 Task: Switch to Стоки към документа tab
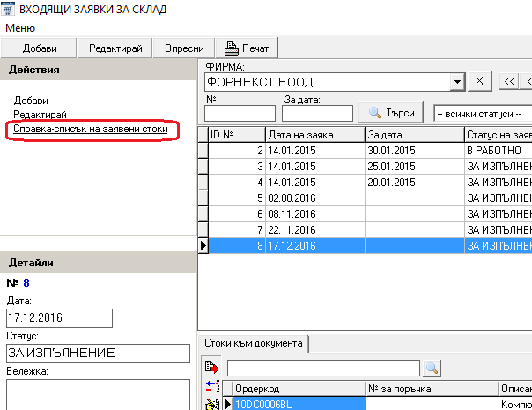click(253, 343)
